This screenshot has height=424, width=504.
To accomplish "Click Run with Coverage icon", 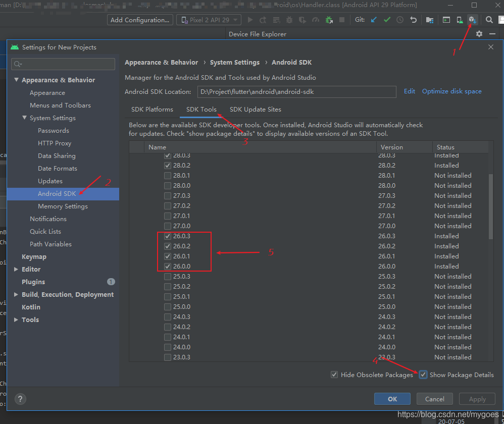I will coord(303,20).
